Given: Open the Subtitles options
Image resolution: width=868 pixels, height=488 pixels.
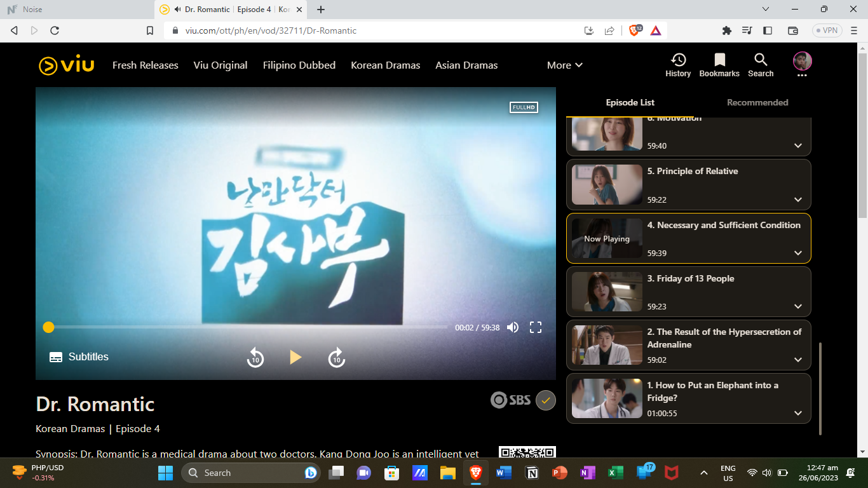Looking at the screenshot, I should tap(79, 357).
